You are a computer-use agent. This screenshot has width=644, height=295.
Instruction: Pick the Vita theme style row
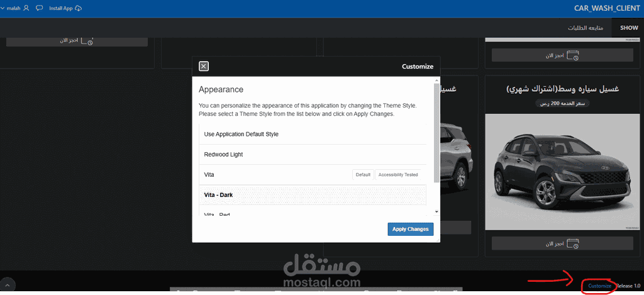313,175
